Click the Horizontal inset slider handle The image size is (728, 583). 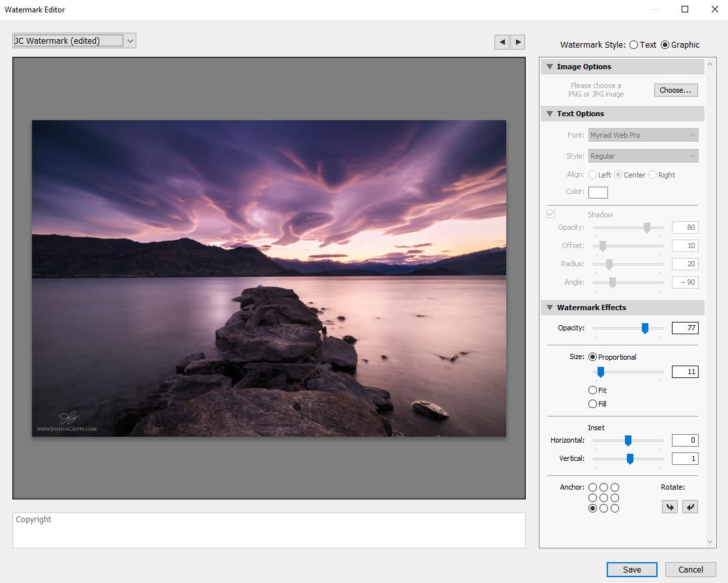(x=628, y=441)
